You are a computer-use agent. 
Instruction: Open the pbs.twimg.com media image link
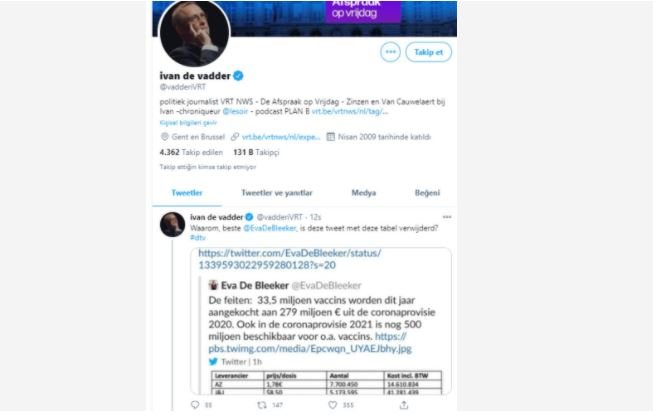310,343
